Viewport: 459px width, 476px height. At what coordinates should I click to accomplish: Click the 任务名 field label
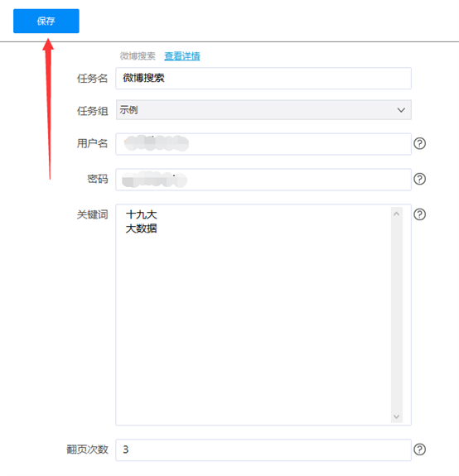click(92, 79)
